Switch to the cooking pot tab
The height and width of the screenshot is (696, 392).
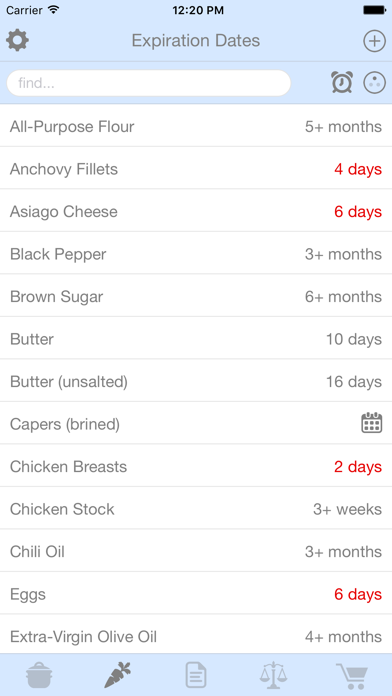pos(40,675)
